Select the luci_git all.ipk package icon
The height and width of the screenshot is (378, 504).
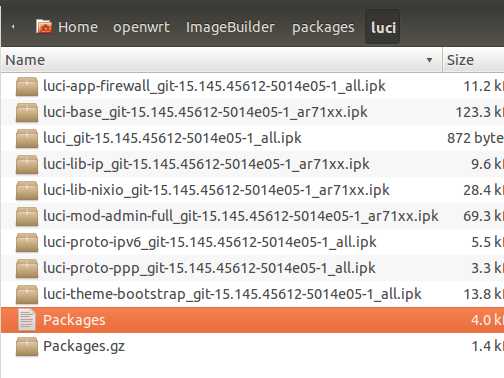[27, 138]
